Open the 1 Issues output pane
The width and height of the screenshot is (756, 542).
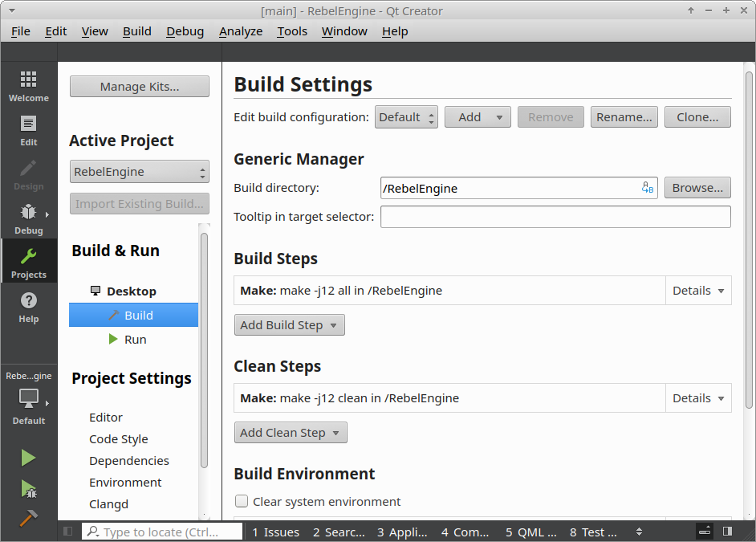[x=275, y=532]
